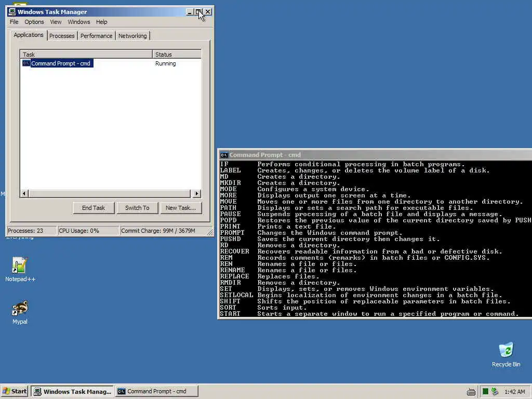The width and height of the screenshot is (532, 399).
Task: Open the View menu in Task Manager
Action: [x=56, y=22]
